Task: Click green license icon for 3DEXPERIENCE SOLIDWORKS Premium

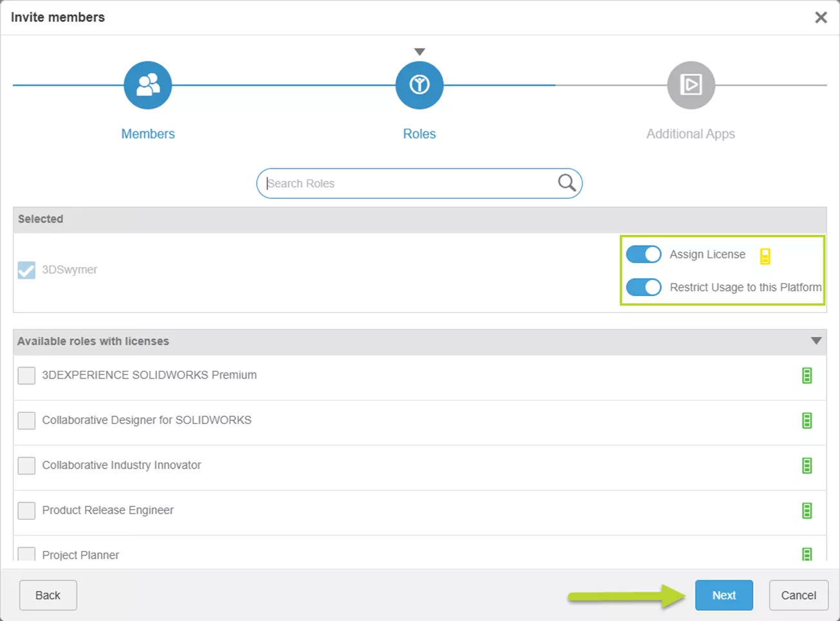Action: point(807,375)
